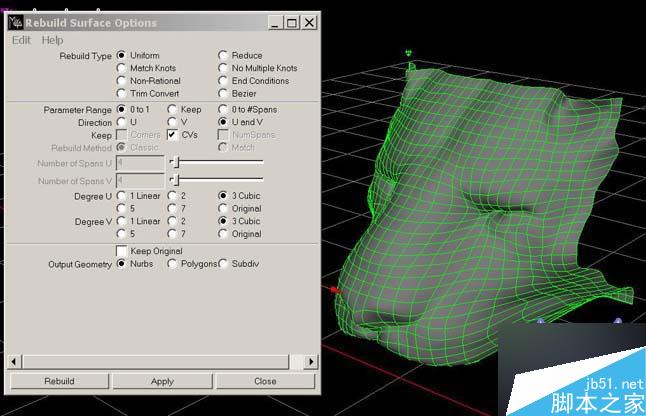Set Degree V to 2

click(172, 221)
